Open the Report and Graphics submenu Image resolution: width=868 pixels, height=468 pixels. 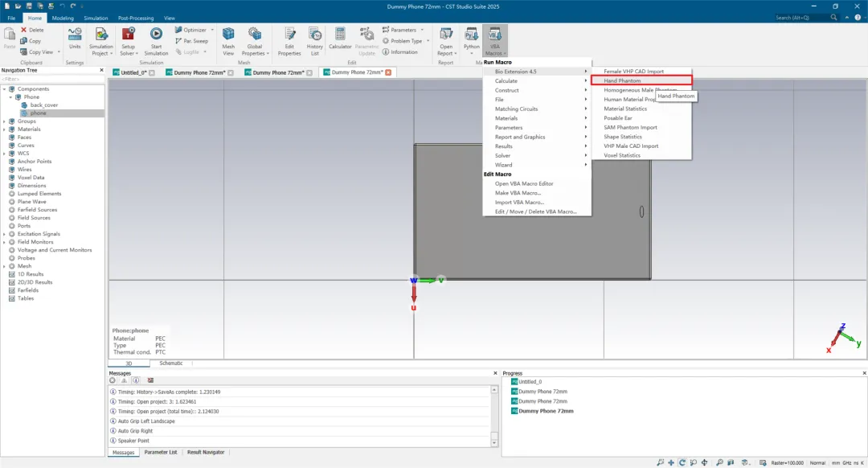tap(536, 137)
